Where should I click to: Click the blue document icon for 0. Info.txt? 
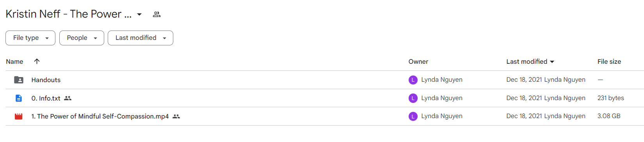point(19,98)
